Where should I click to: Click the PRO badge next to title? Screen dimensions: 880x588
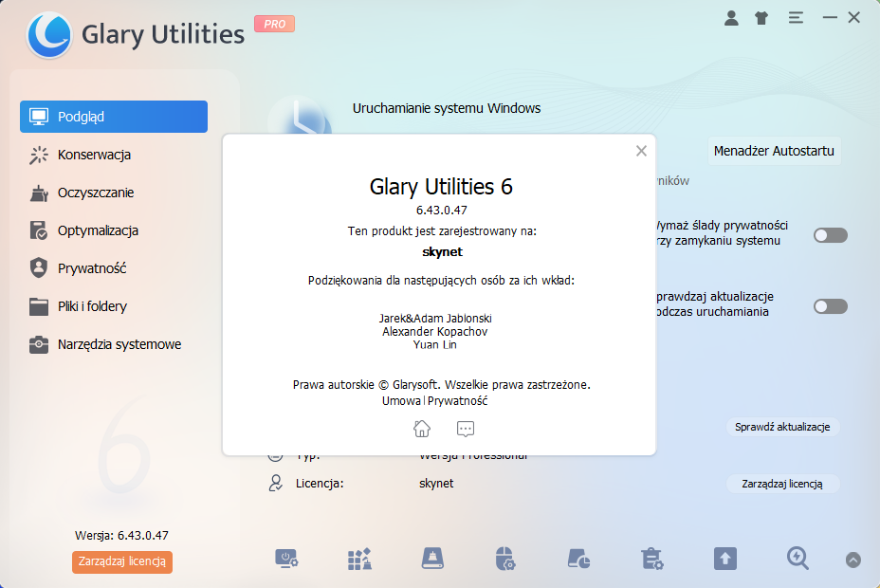click(274, 24)
